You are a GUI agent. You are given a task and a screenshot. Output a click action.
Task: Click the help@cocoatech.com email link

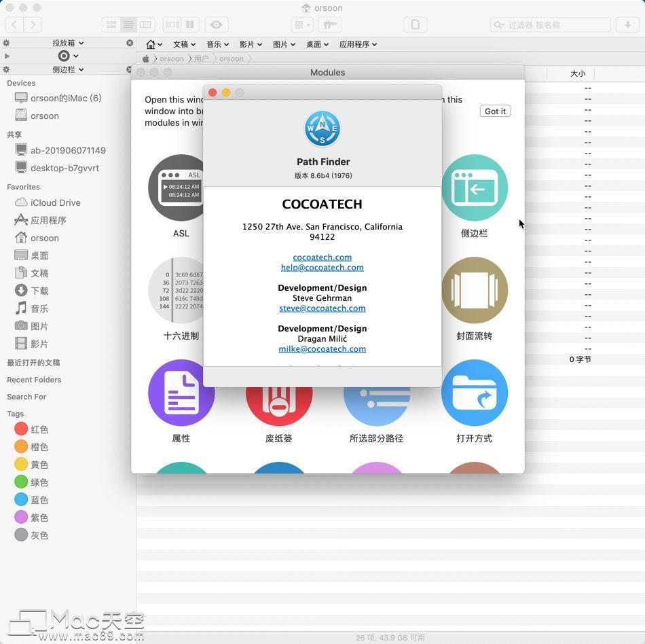tap(322, 268)
